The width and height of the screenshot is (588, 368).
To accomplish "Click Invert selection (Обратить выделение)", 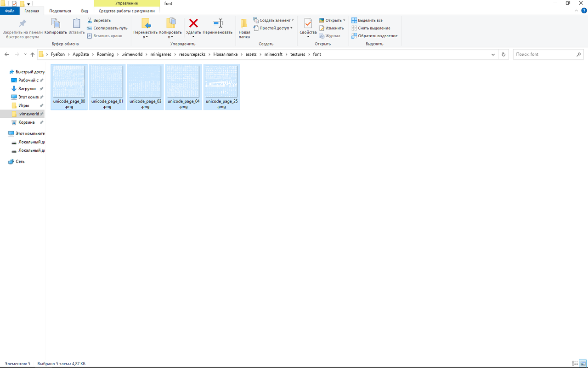I will click(x=374, y=36).
